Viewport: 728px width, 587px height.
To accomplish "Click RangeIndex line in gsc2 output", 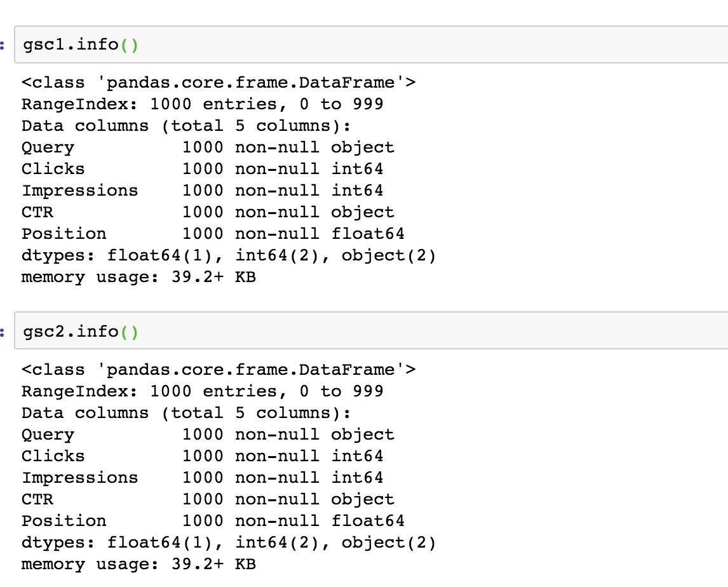I will [203, 391].
